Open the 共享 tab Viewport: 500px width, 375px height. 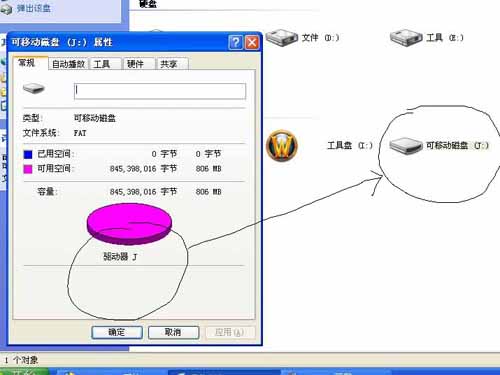[172, 64]
